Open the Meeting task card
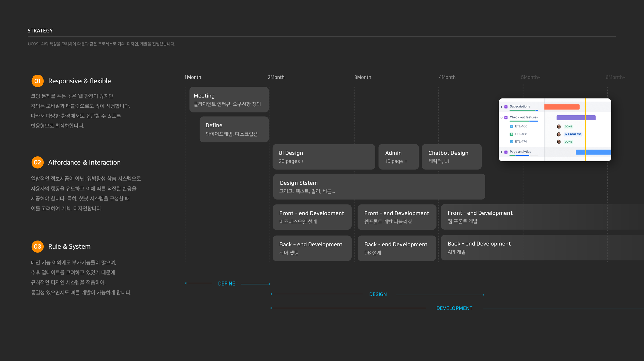 pyautogui.click(x=229, y=100)
